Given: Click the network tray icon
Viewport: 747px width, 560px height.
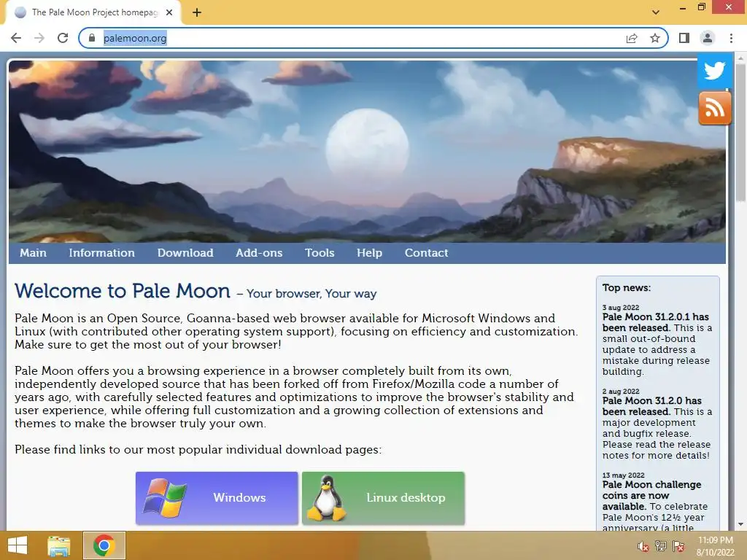Looking at the screenshot, I should coord(661,546).
